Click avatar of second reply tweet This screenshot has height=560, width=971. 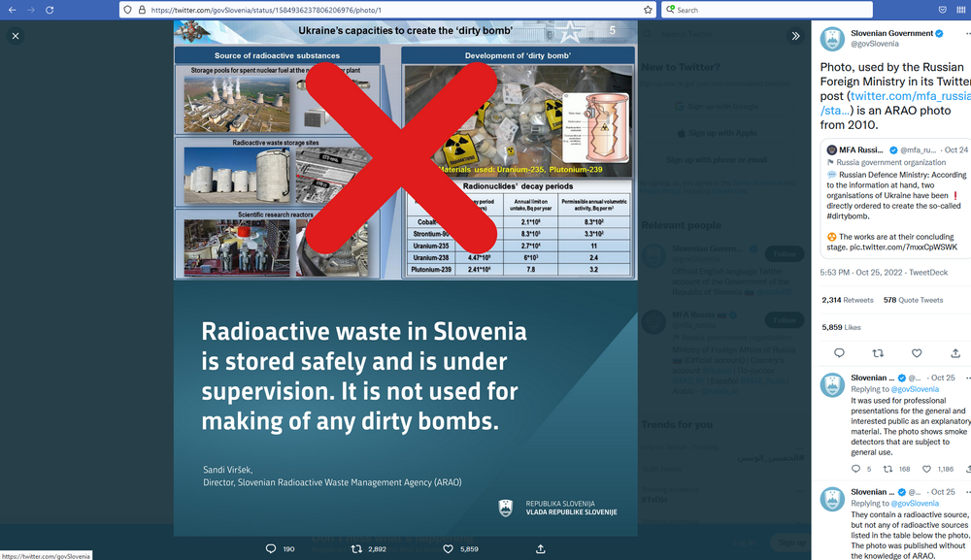click(832, 499)
